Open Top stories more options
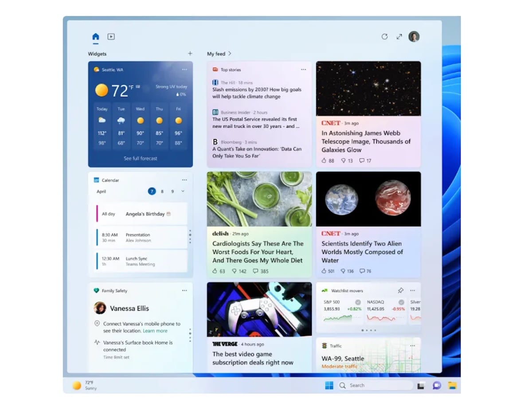 coord(303,70)
